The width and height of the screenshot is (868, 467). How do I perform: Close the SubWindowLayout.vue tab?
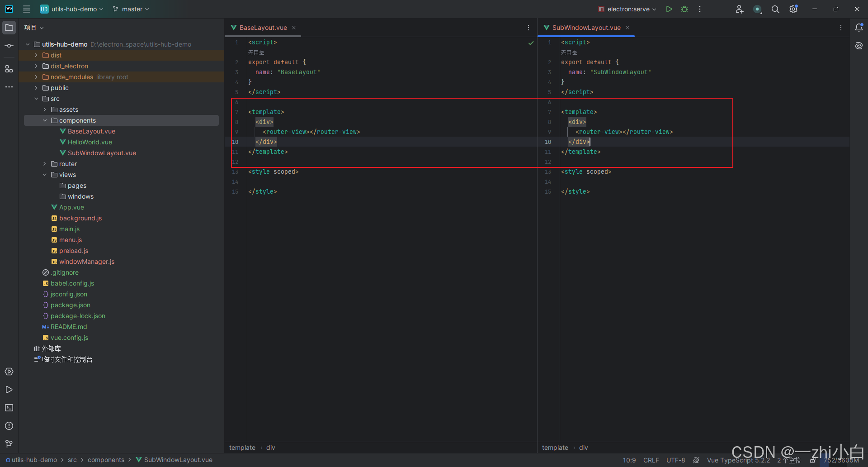tap(627, 28)
